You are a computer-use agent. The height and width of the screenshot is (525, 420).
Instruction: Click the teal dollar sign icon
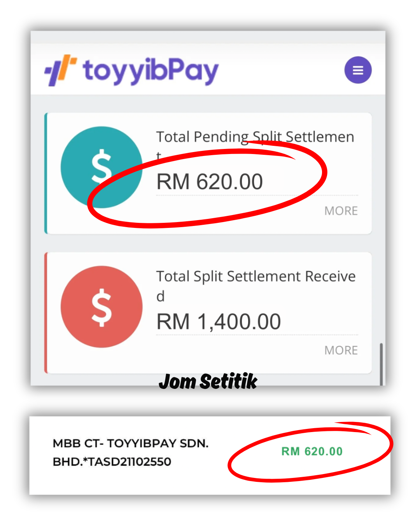coord(101,167)
